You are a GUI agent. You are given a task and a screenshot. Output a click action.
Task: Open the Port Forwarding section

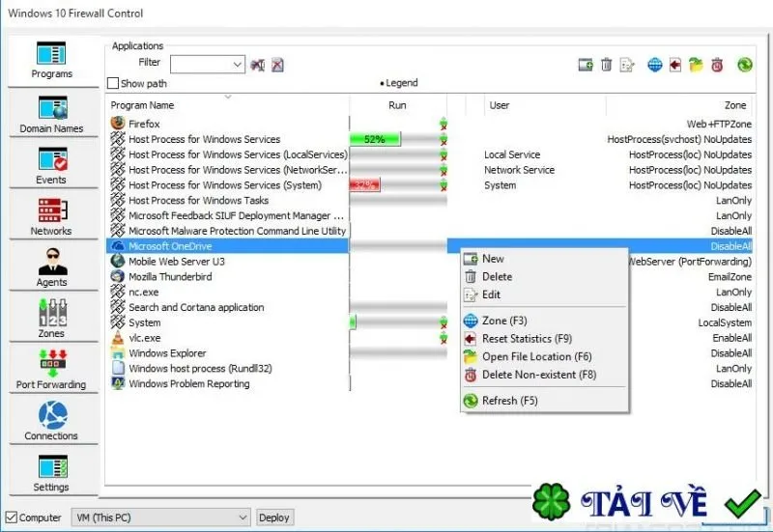point(52,371)
